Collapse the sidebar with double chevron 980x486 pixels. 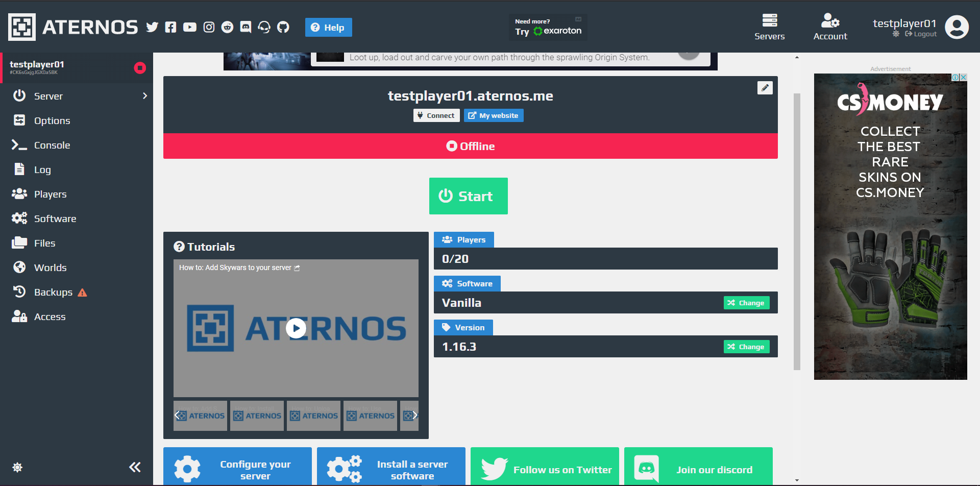pos(135,467)
